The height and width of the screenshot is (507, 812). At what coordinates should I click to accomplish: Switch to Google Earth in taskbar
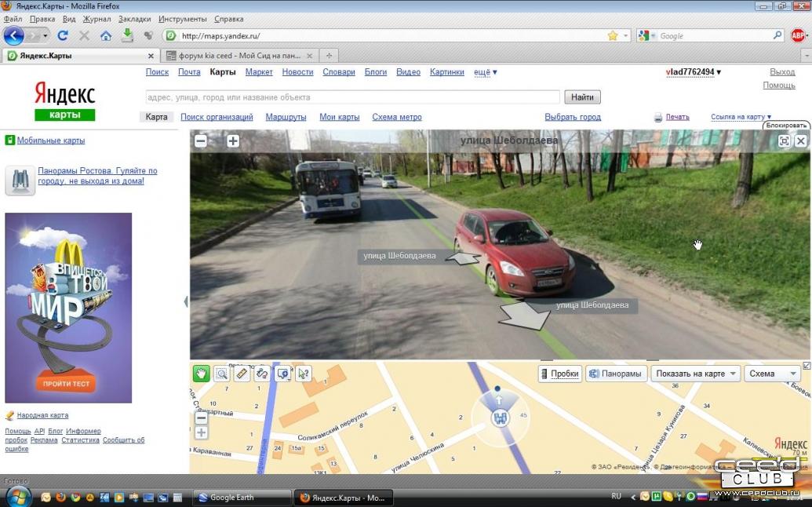click(242, 498)
